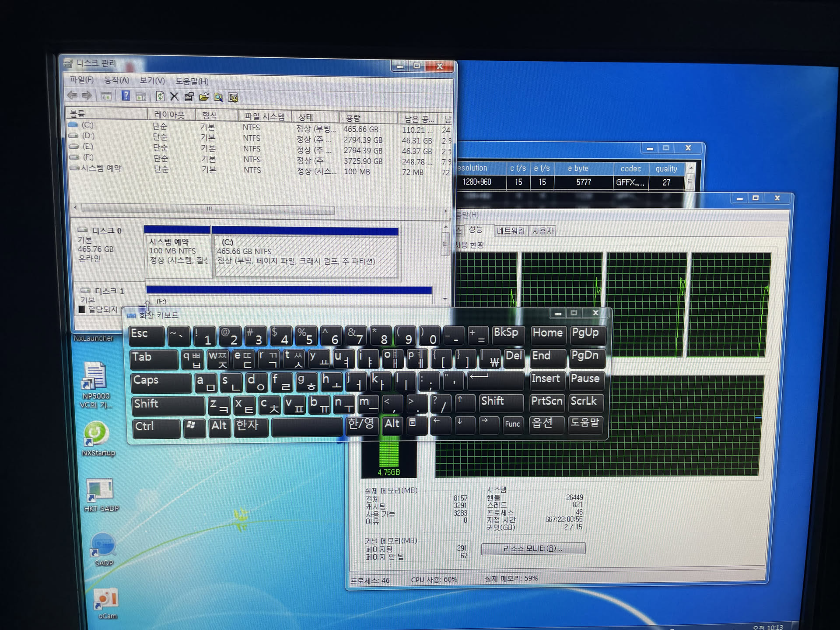Open the 보기(V) menu in Disk Management
Image resolution: width=840 pixels, height=630 pixels.
pyautogui.click(x=152, y=81)
